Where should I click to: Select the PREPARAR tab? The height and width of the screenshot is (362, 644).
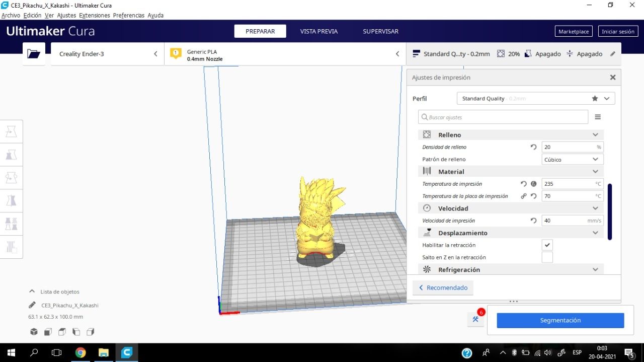click(x=260, y=31)
